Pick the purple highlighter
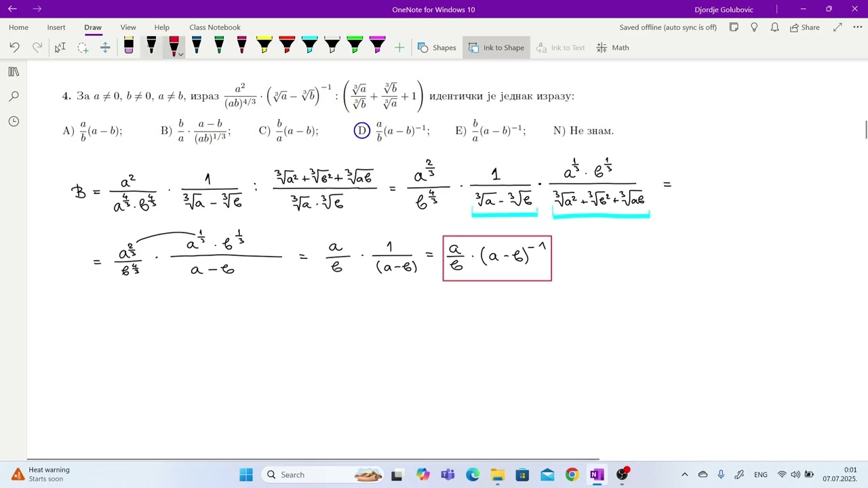Screen dimensions: 868x488 point(377,46)
